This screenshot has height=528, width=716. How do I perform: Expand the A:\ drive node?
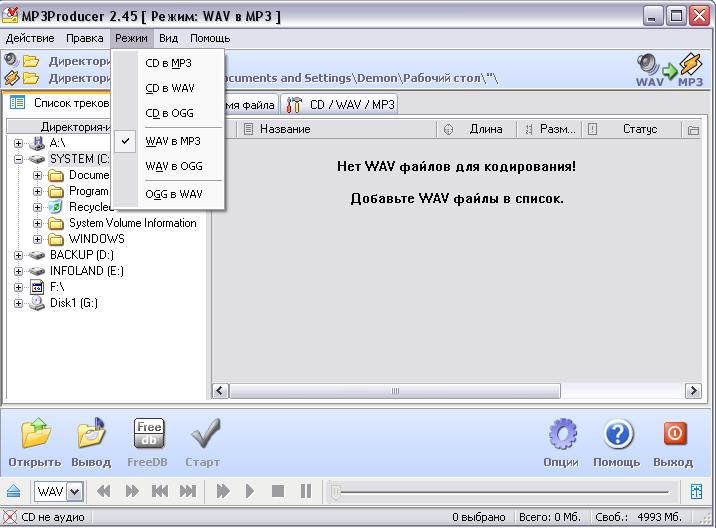[x=18, y=143]
